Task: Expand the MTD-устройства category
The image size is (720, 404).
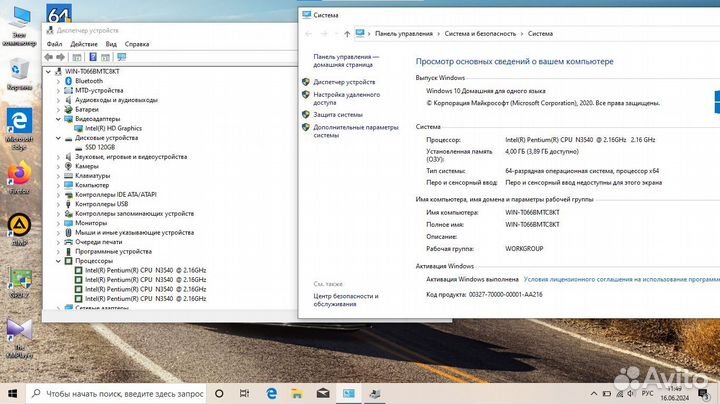Action: [58, 90]
